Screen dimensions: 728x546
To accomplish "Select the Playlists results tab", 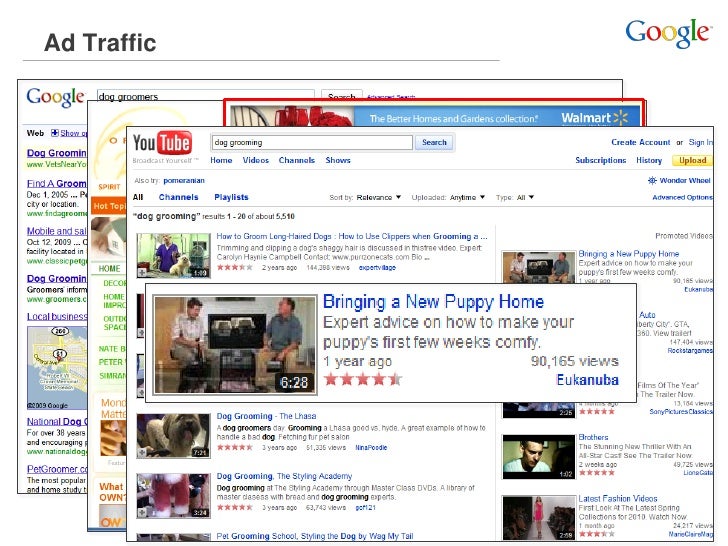I will tap(231, 197).
